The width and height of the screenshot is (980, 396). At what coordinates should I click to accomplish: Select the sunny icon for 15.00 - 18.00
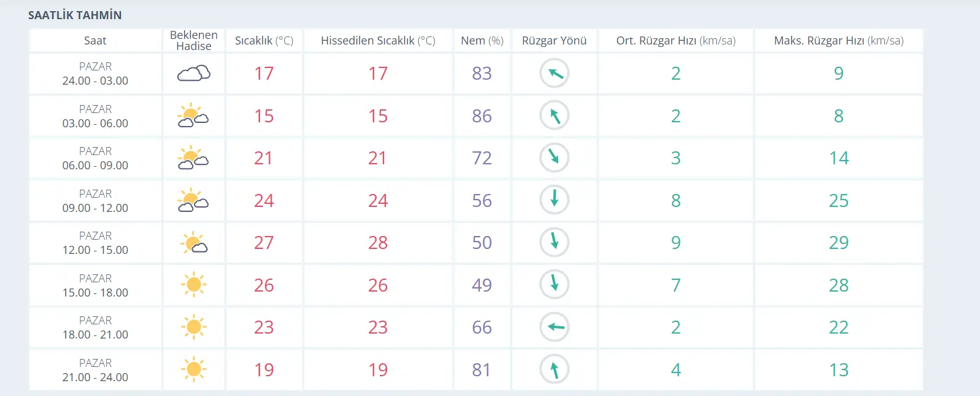pyautogui.click(x=194, y=284)
